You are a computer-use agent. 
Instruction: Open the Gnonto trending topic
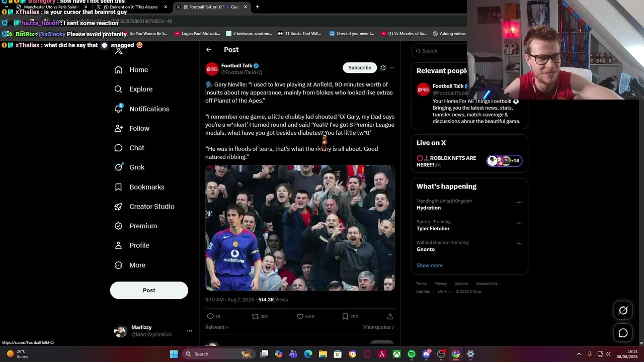click(x=426, y=249)
